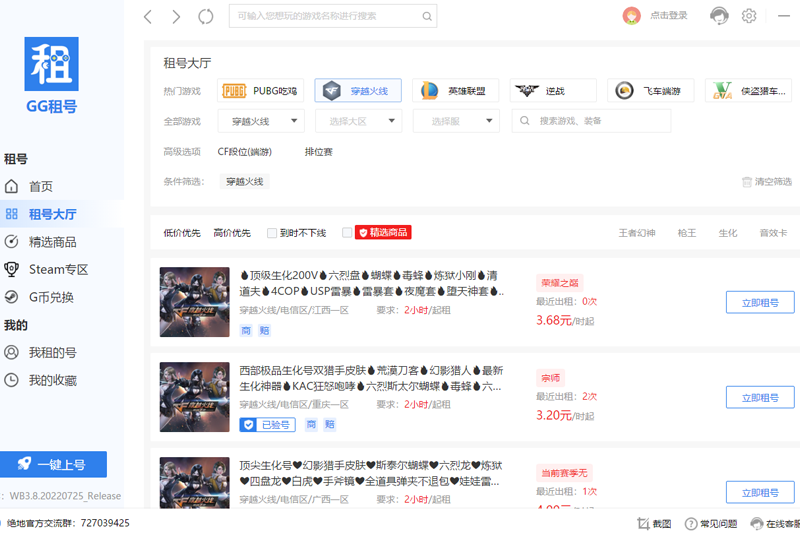This screenshot has height=533, width=800.
Task: Click the forward navigation arrow
Action: [176, 16]
